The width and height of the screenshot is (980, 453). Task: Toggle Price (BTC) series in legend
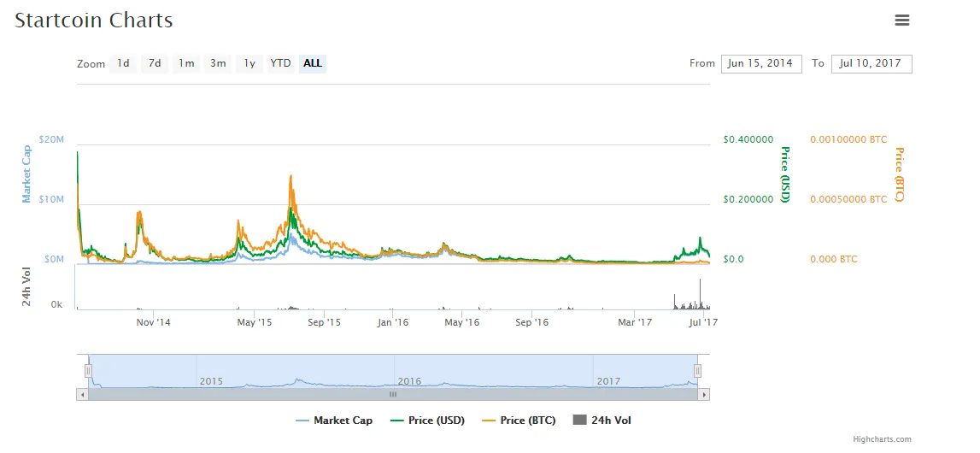tap(519, 421)
